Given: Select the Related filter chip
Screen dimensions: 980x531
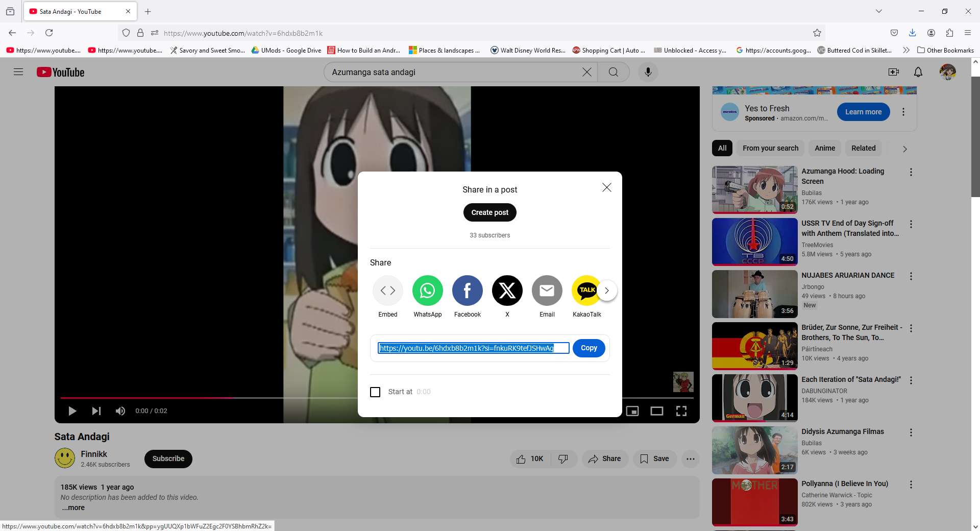Looking at the screenshot, I should click(x=864, y=148).
